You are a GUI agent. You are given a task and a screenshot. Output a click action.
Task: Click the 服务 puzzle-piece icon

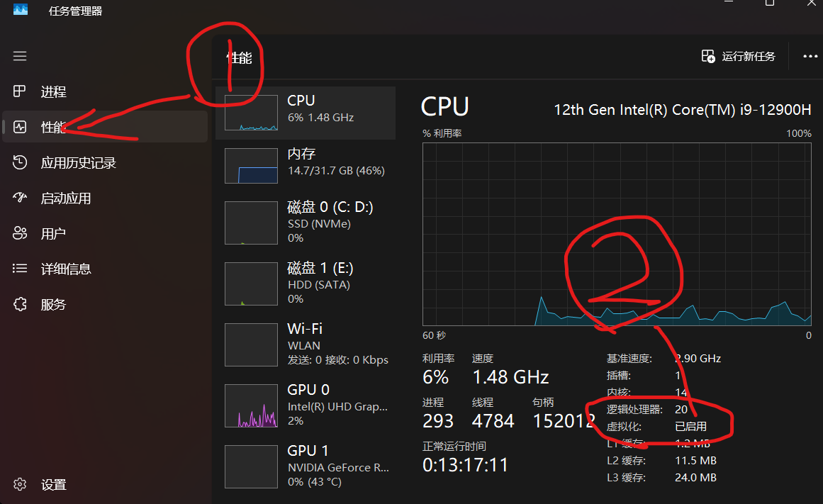coord(20,304)
